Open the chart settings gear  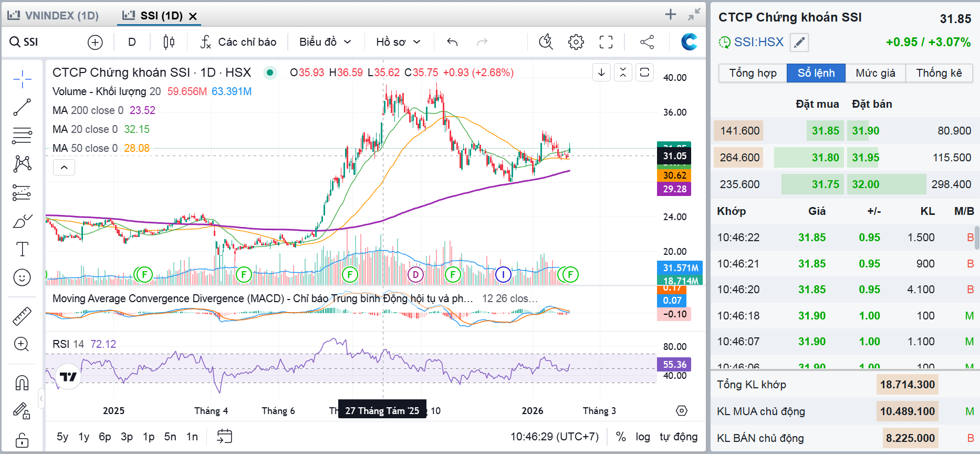click(x=576, y=42)
